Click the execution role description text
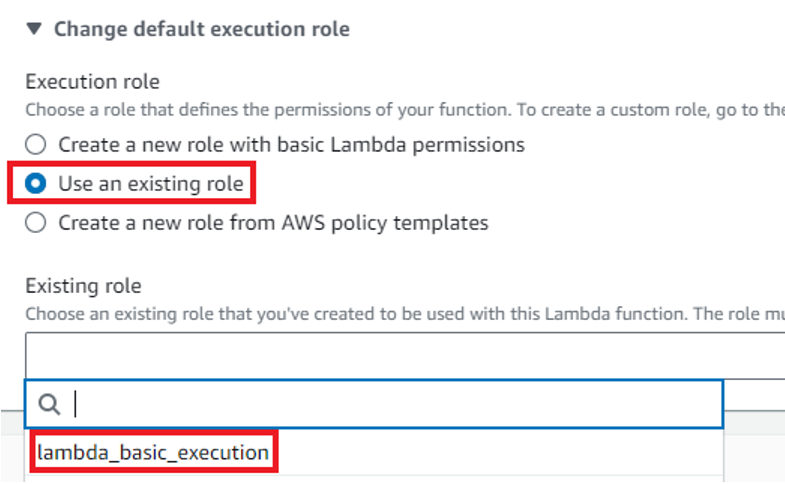 (x=405, y=110)
